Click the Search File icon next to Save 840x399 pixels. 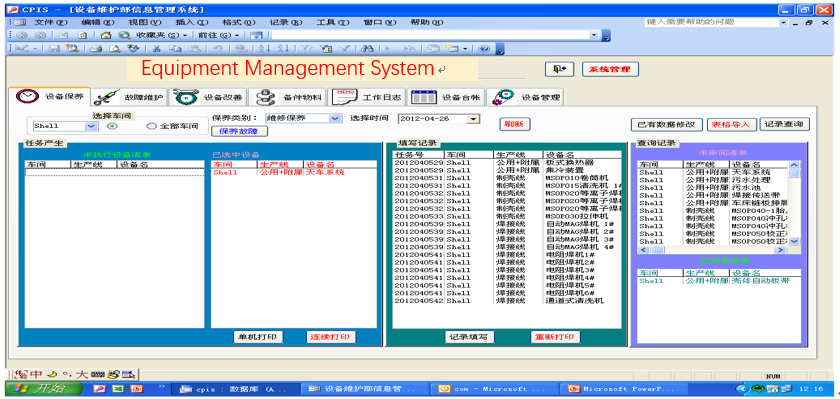pyautogui.click(x=72, y=49)
